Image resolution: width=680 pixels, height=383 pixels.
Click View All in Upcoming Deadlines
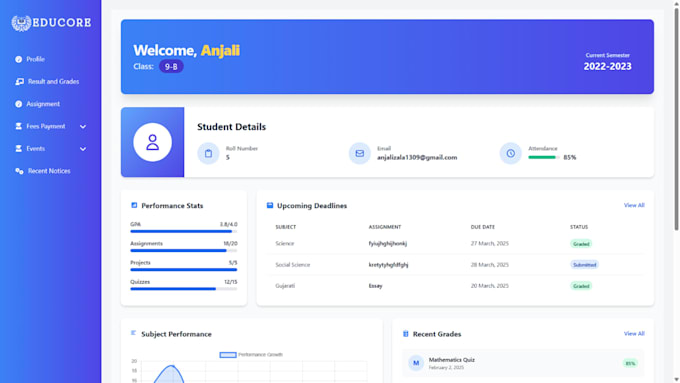(634, 205)
